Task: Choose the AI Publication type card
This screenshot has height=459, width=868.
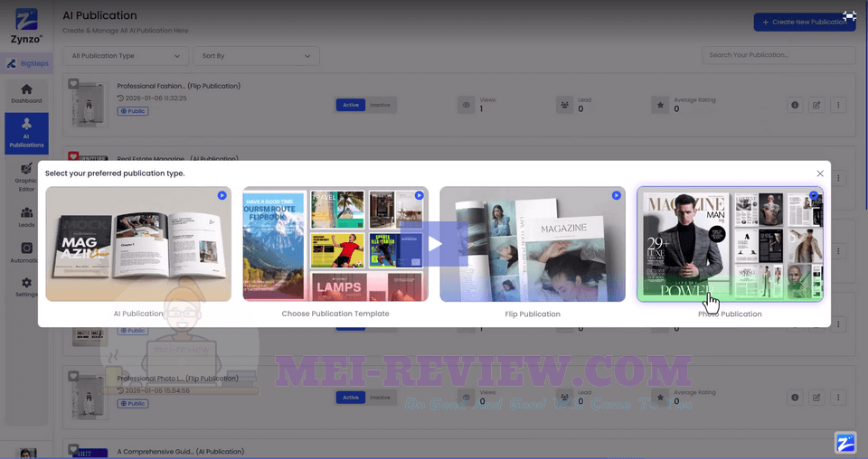Action: pos(138,244)
